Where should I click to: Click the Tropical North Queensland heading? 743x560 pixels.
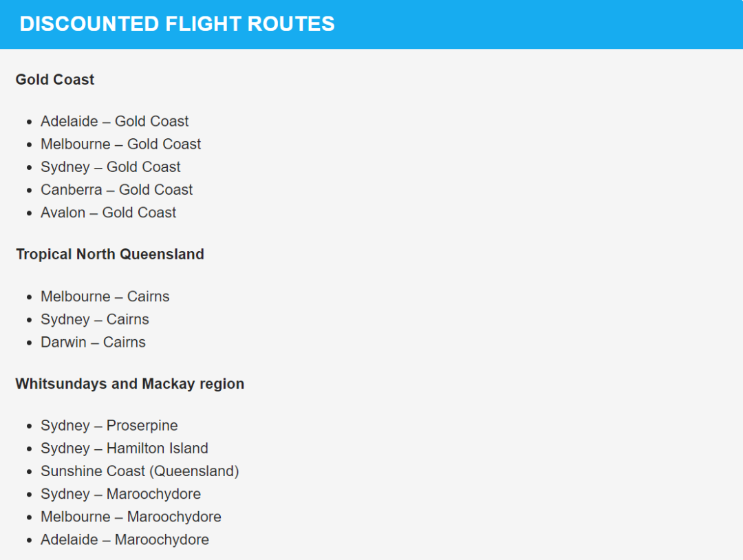(110, 255)
